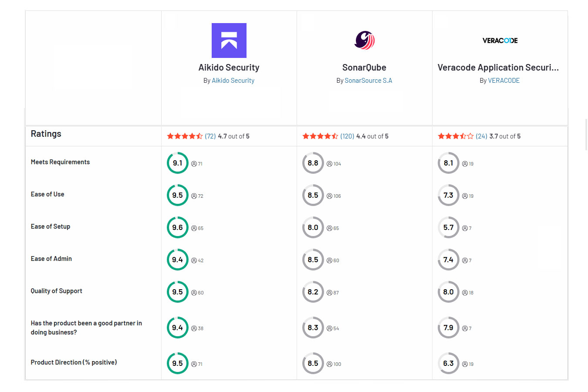Screen dimensions: 588x392
Task: Click the SonarQube logo icon
Action: [365, 41]
